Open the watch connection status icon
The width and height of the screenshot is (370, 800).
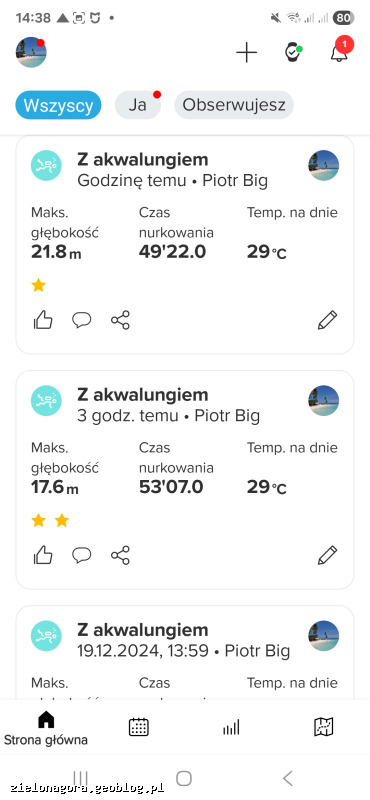(293, 52)
